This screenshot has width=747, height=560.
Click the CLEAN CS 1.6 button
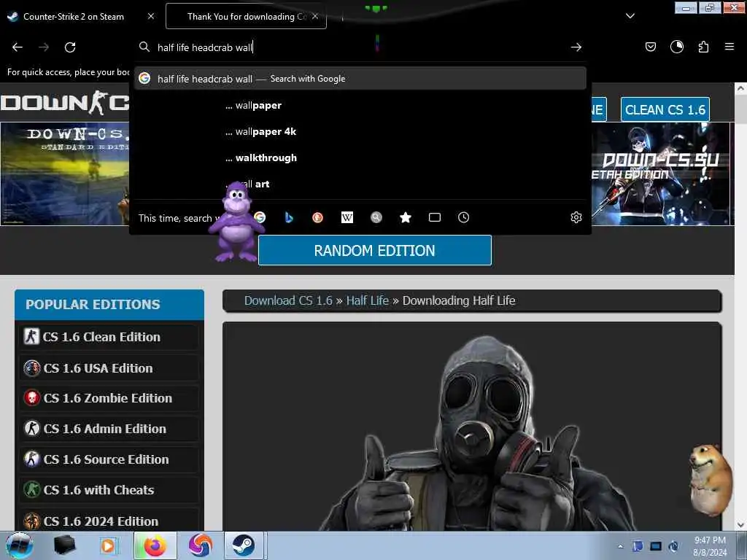[665, 109]
